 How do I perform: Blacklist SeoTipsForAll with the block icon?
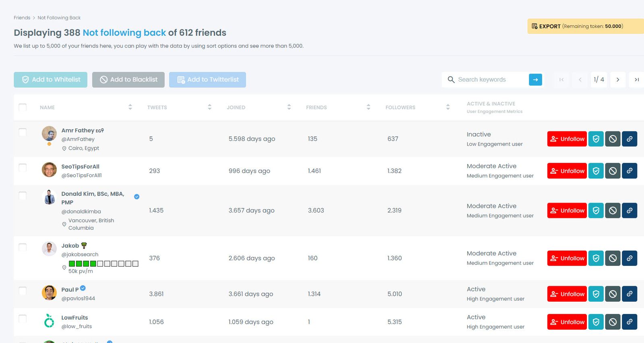coord(613,171)
